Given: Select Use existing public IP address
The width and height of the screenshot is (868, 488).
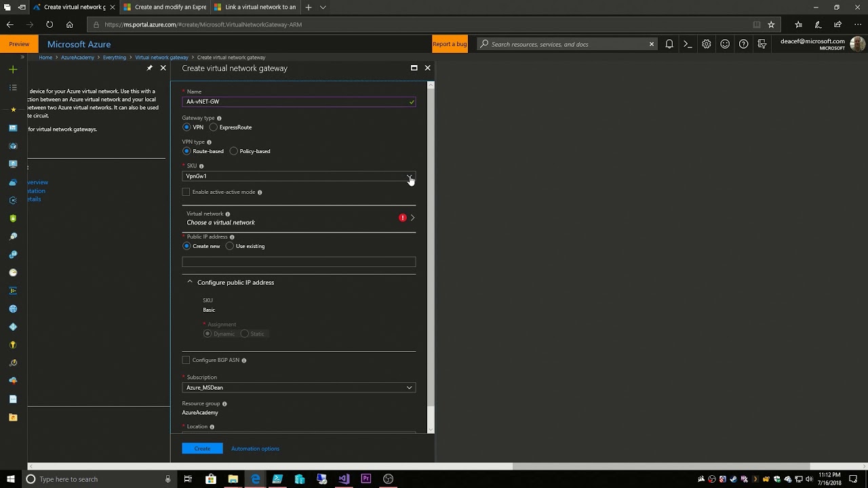Looking at the screenshot, I should 230,246.
